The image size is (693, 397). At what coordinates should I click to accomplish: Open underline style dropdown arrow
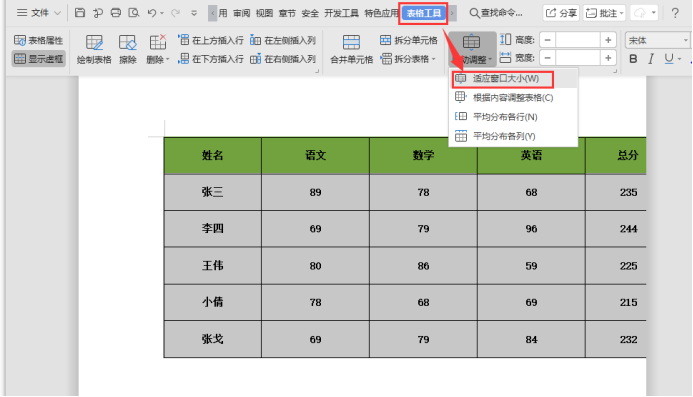click(680, 59)
